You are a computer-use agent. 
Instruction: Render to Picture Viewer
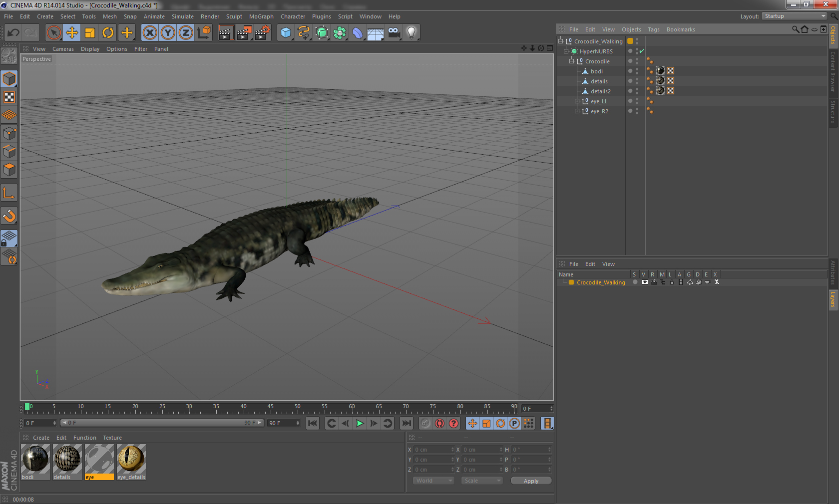[x=244, y=33]
